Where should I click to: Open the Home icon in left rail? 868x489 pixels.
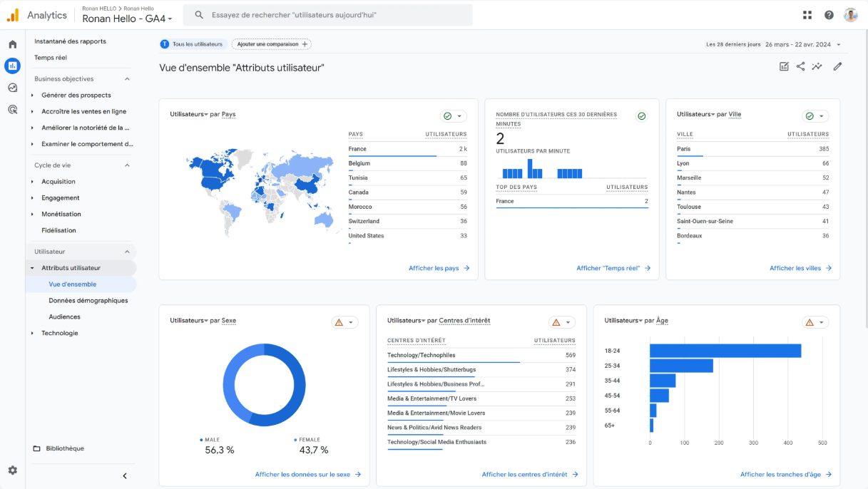12,44
